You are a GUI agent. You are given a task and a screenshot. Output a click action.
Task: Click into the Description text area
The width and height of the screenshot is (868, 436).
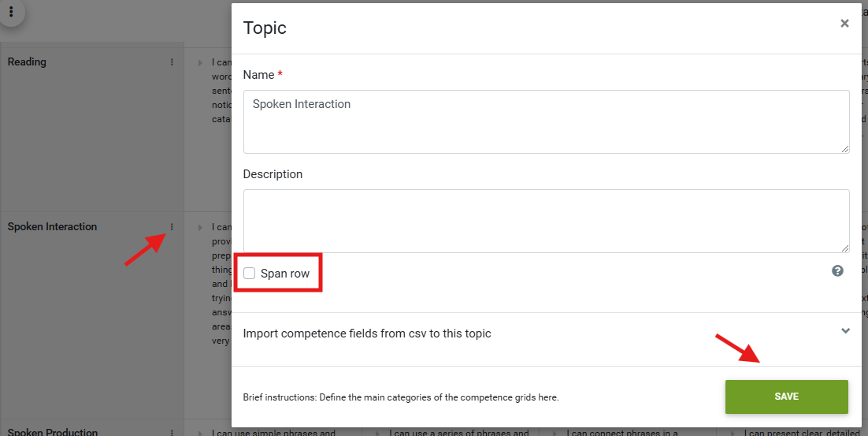(x=547, y=221)
